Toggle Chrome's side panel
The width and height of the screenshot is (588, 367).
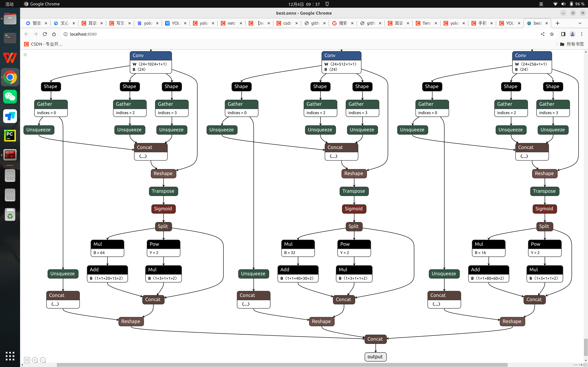[563, 34]
